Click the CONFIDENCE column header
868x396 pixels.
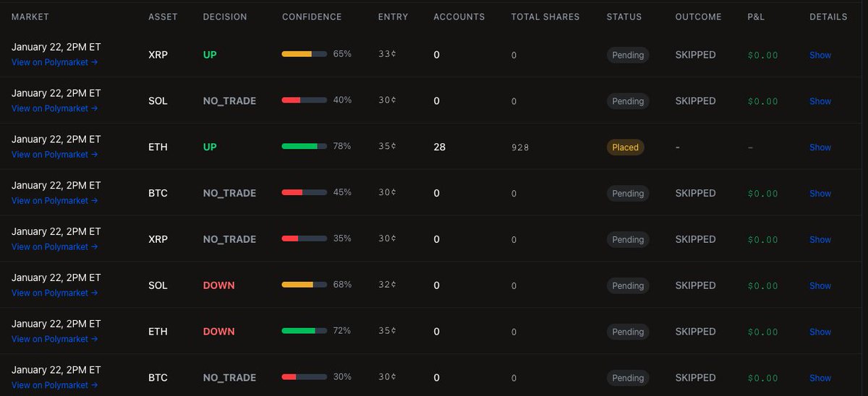[x=312, y=17]
